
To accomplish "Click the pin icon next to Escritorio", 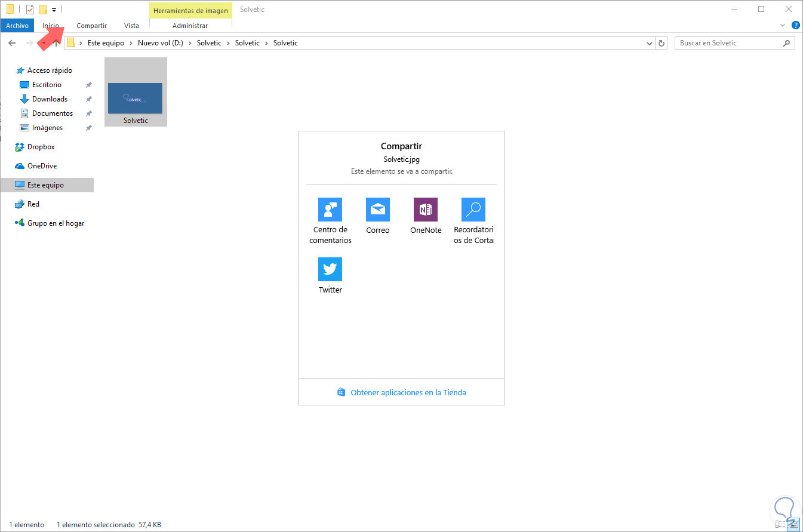I will coord(89,85).
